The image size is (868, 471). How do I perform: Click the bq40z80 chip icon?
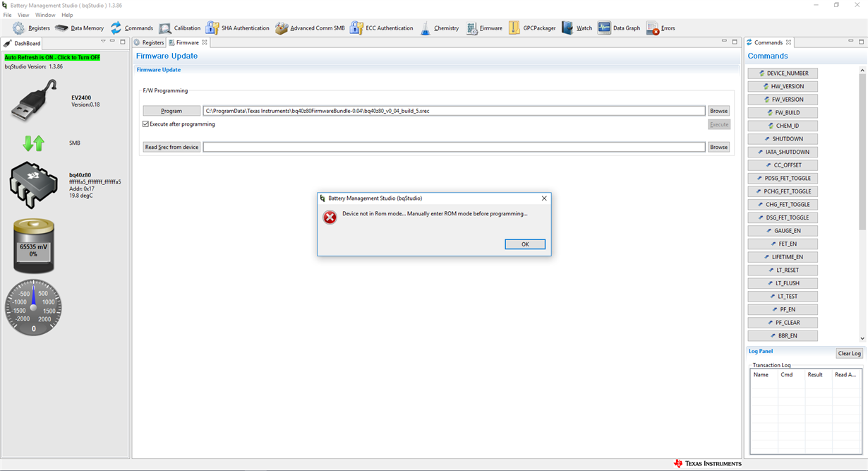point(33,185)
